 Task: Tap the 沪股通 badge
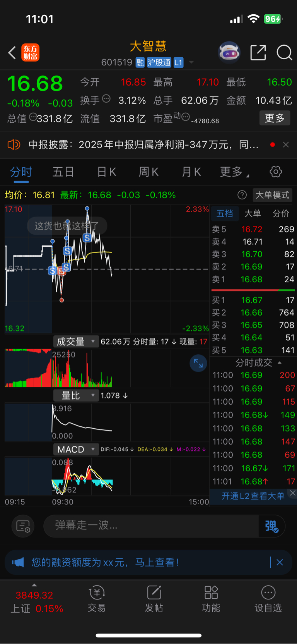[159, 62]
